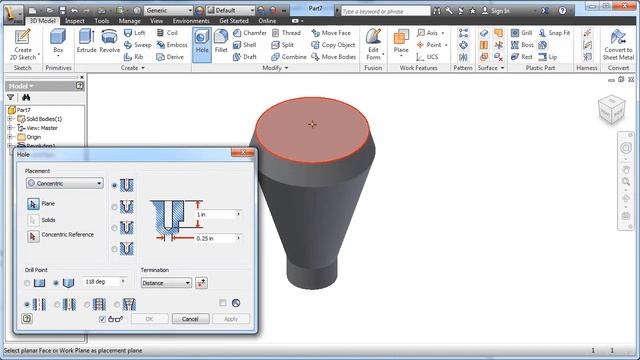Select the Combine tool
This screenshot has height=360, width=640.
[x=289, y=57]
